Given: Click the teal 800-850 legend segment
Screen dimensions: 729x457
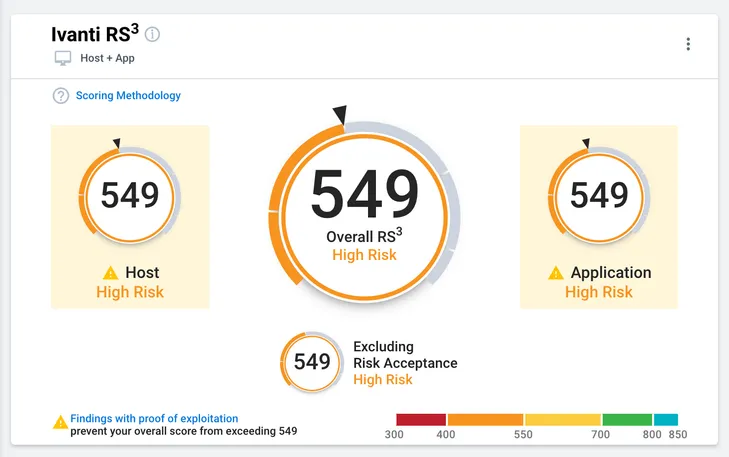Looking at the screenshot, I should point(666,420).
